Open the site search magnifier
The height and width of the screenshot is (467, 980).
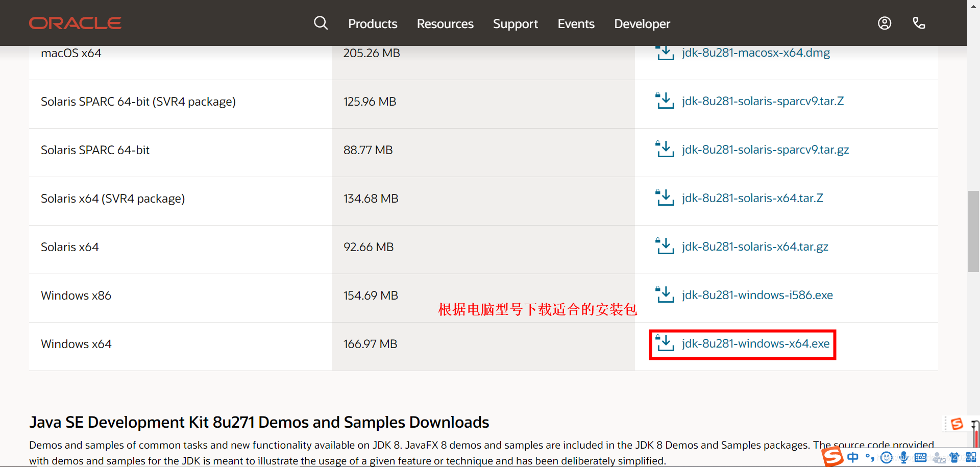coord(321,23)
